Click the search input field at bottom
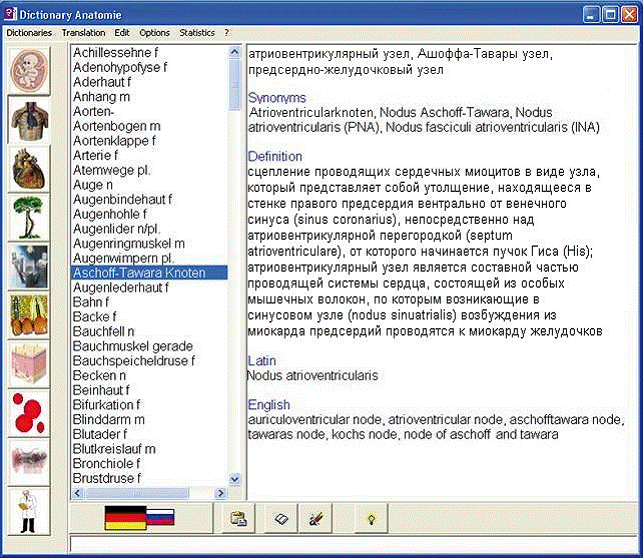 (353, 544)
